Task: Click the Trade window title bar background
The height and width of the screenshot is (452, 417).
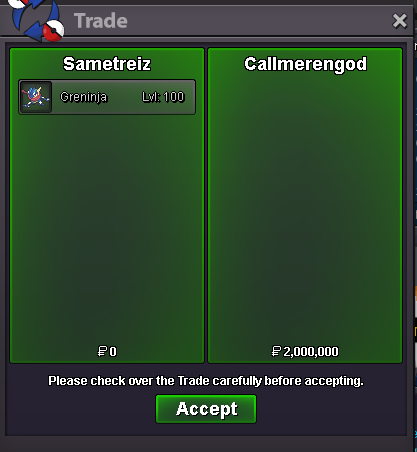Action: click(x=260, y=21)
